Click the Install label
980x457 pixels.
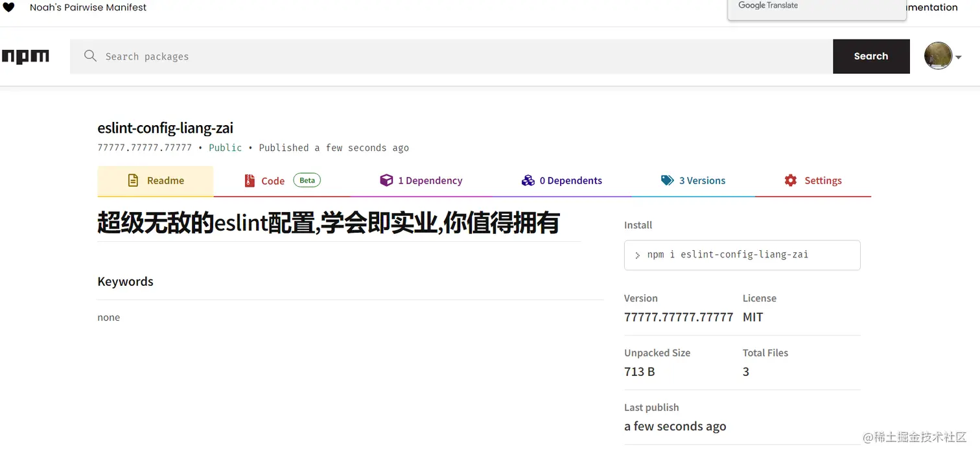[x=638, y=225]
